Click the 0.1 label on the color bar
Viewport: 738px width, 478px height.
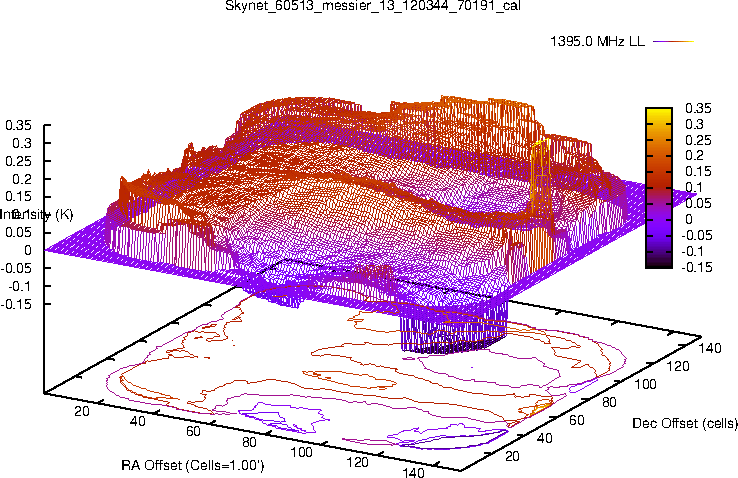pyautogui.click(x=694, y=187)
